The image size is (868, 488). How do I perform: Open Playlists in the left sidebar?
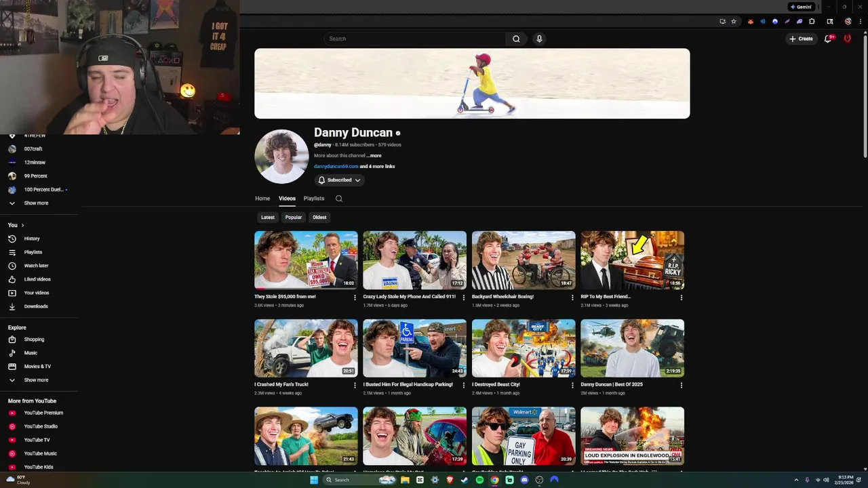(33, 252)
